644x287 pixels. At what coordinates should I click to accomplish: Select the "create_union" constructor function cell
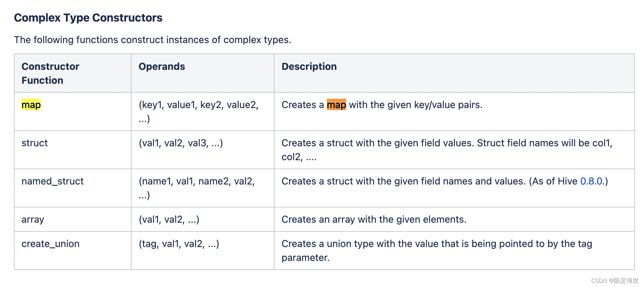[73, 251]
